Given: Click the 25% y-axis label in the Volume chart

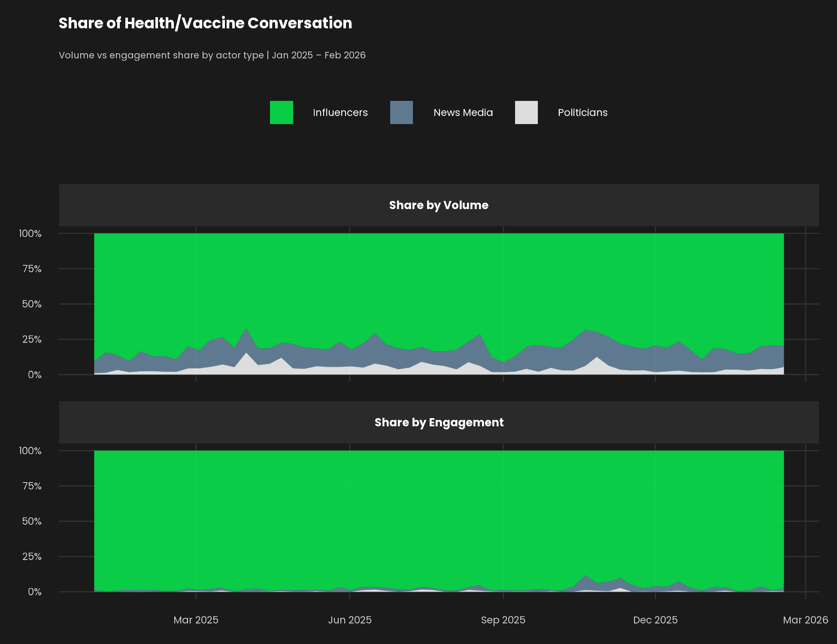Looking at the screenshot, I should [x=32, y=340].
